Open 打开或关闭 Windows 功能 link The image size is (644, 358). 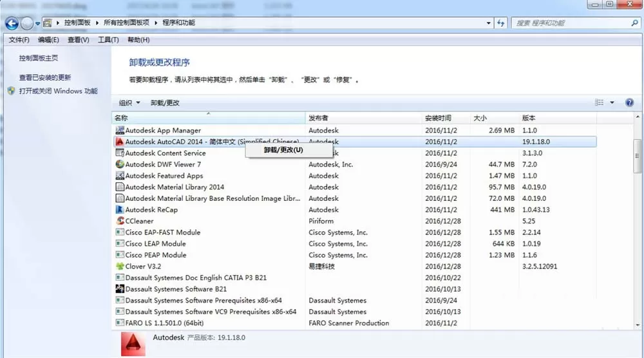59,91
